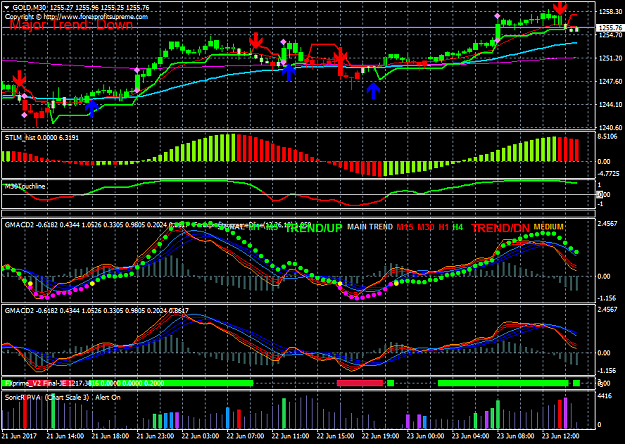
Task: Click the 'Major Trend: Down' label
Action: pyautogui.click(x=71, y=25)
